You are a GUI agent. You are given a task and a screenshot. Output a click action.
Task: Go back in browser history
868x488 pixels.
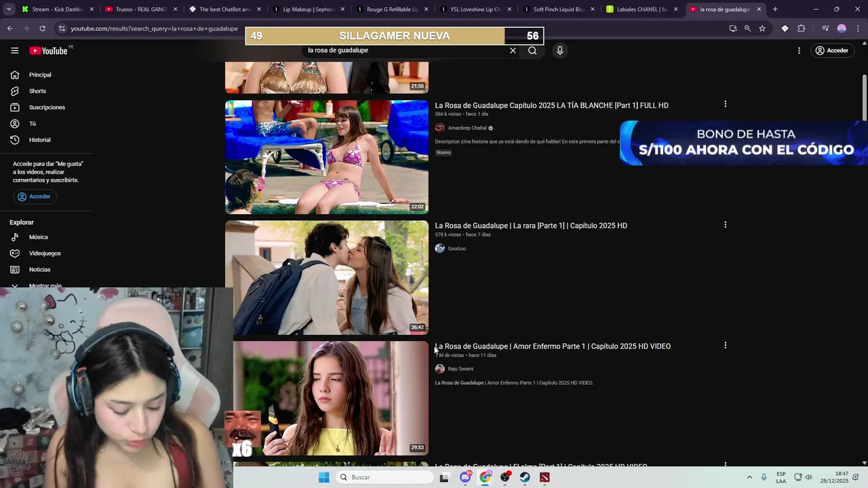[9, 28]
